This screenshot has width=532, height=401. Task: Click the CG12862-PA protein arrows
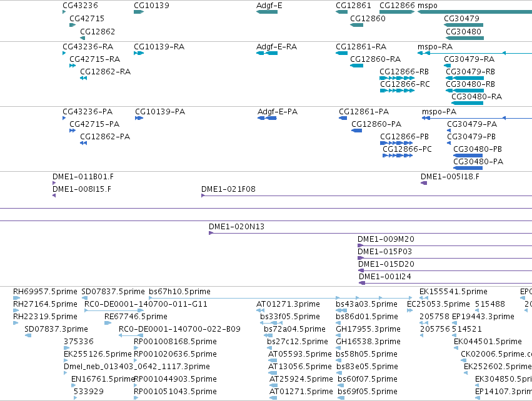click(84, 143)
